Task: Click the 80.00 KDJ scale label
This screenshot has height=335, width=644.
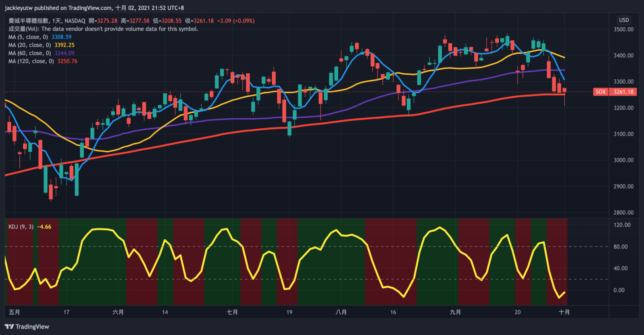Action: click(x=620, y=247)
